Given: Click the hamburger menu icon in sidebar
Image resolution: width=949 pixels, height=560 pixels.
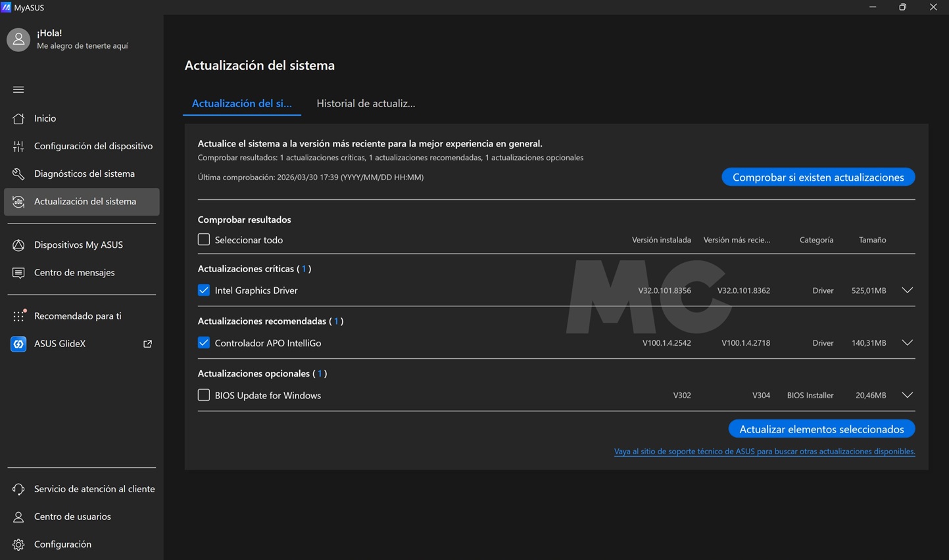Looking at the screenshot, I should point(18,89).
